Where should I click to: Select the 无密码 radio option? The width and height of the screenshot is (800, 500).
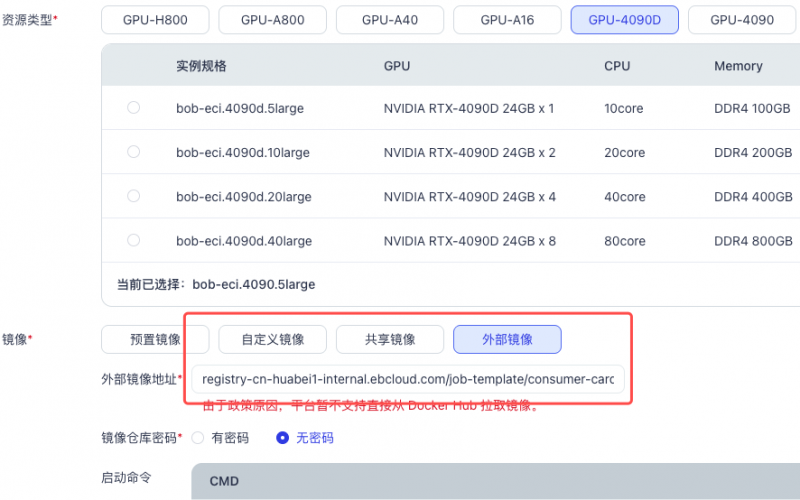[x=282, y=437]
